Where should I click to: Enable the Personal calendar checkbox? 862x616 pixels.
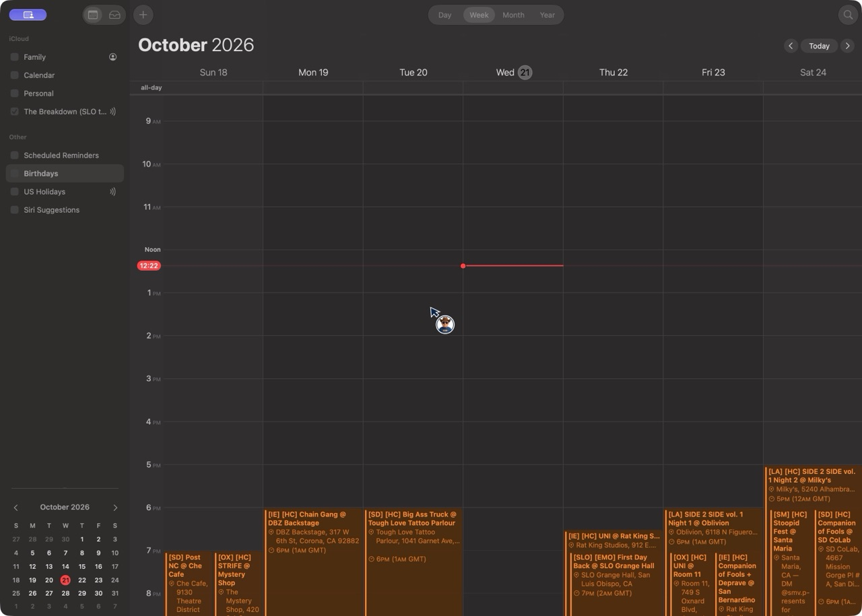pyautogui.click(x=14, y=94)
